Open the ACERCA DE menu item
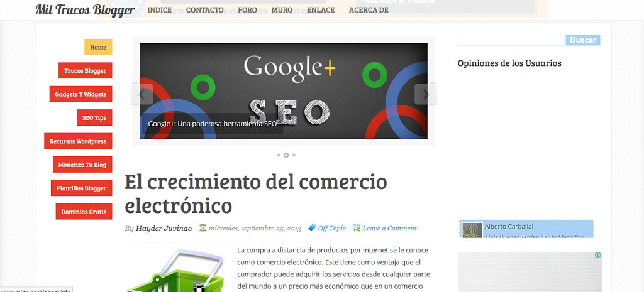 [x=369, y=10]
